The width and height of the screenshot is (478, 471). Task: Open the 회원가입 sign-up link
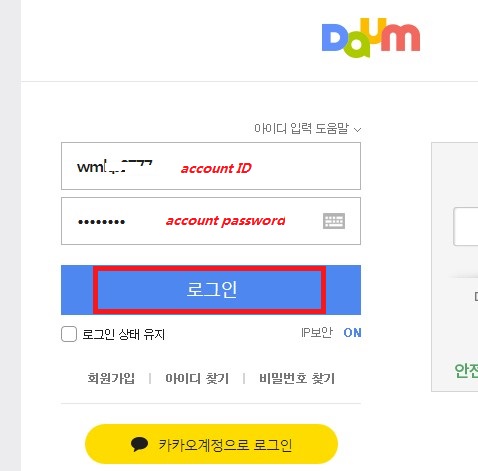[x=111, y=378]
